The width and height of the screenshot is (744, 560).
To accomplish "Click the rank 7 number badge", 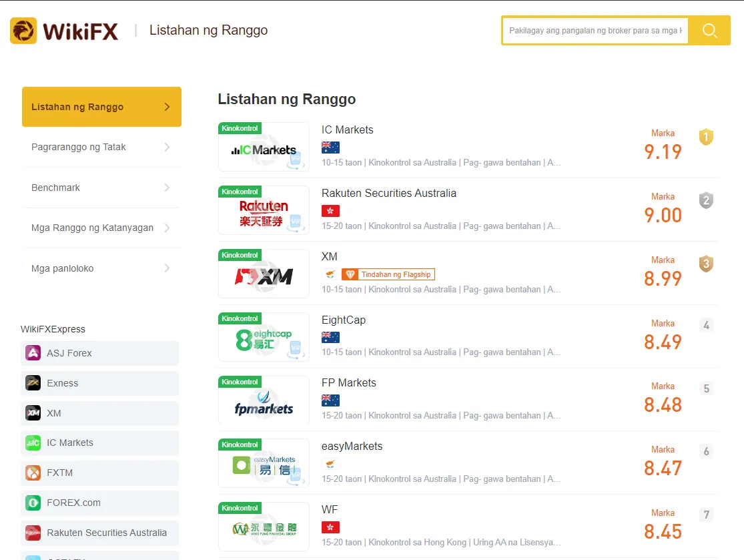I will pos(706,515).
